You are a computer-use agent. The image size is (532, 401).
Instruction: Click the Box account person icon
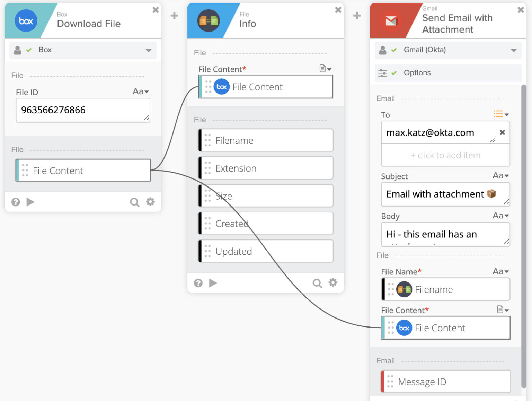(17, 50)
